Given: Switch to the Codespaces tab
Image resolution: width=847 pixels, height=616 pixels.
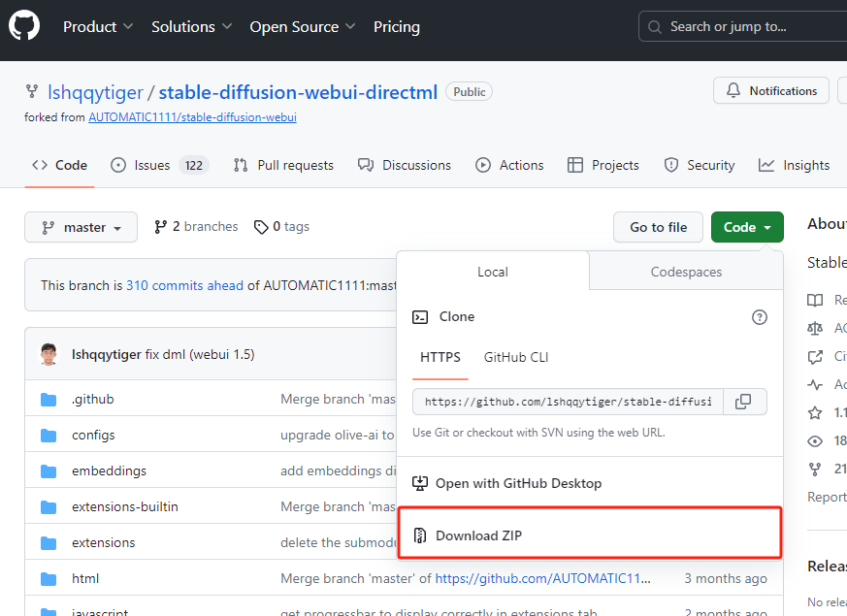Looking at the screenshot, I should pos(686,272).
